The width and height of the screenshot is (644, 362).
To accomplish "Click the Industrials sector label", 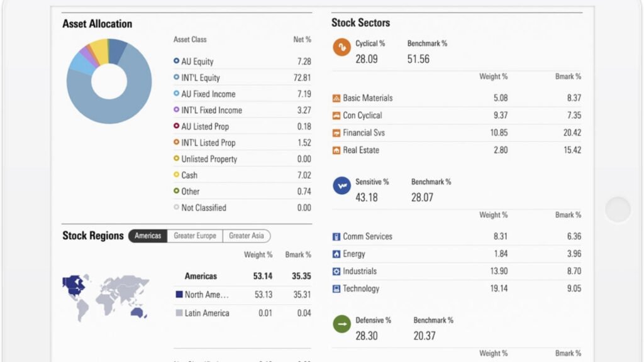I will 360,271.
